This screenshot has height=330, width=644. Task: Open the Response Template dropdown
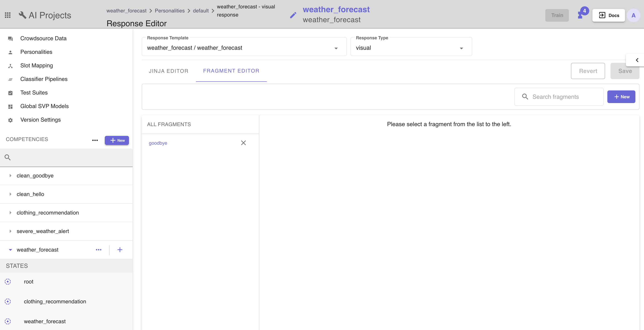[x=244, y=47]
